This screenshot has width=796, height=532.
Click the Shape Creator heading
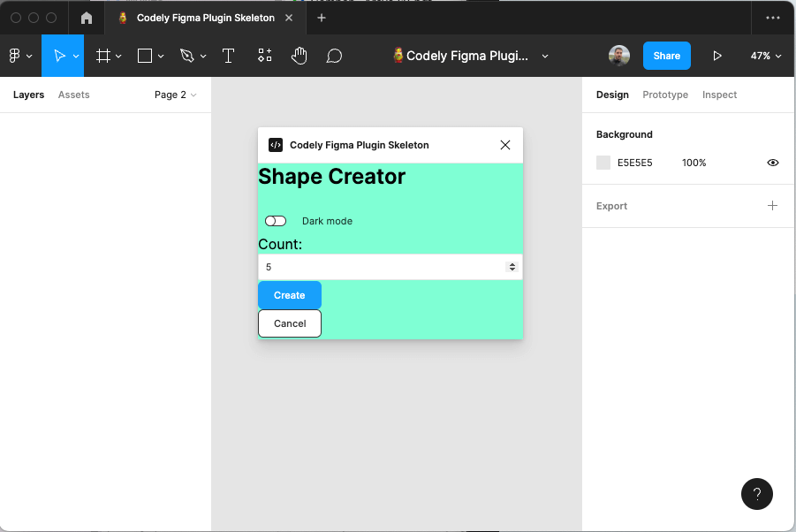pos(331,177)
